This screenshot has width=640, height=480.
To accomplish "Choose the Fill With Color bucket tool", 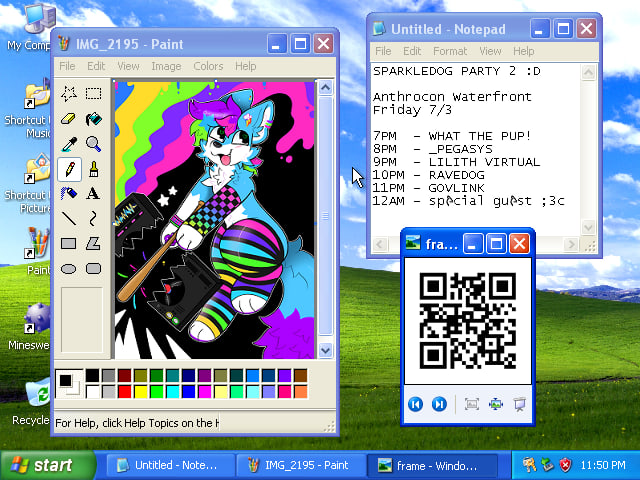I will (x=93, y=119).
